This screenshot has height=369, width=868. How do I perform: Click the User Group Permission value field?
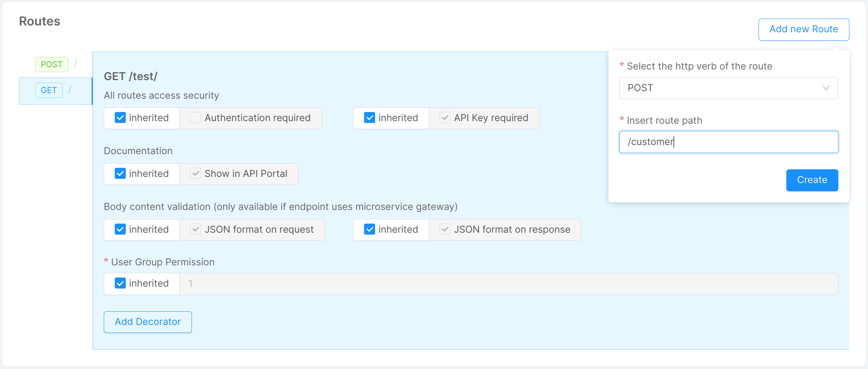tap(508, 284)
